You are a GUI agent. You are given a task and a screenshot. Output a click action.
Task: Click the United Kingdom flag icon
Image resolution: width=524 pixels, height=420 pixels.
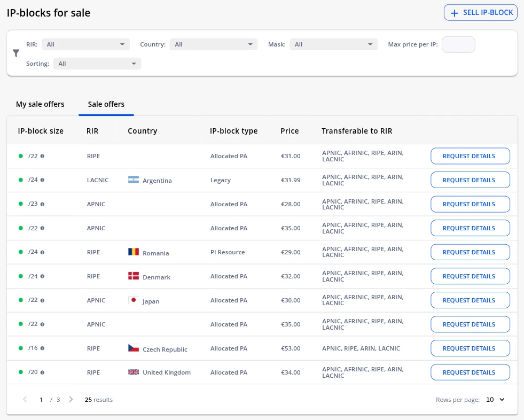(x=132, y=372)
